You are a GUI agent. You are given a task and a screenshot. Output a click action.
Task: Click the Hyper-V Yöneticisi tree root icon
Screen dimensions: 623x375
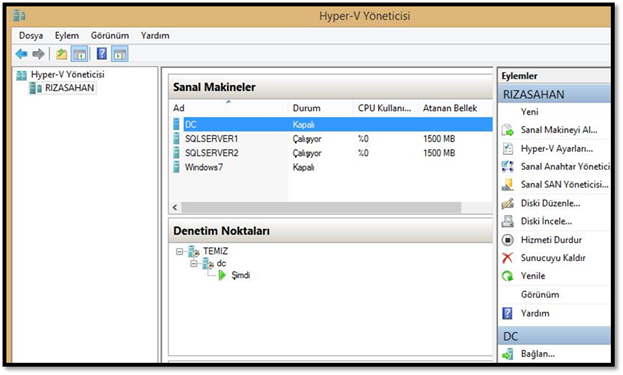coord(21,75)
